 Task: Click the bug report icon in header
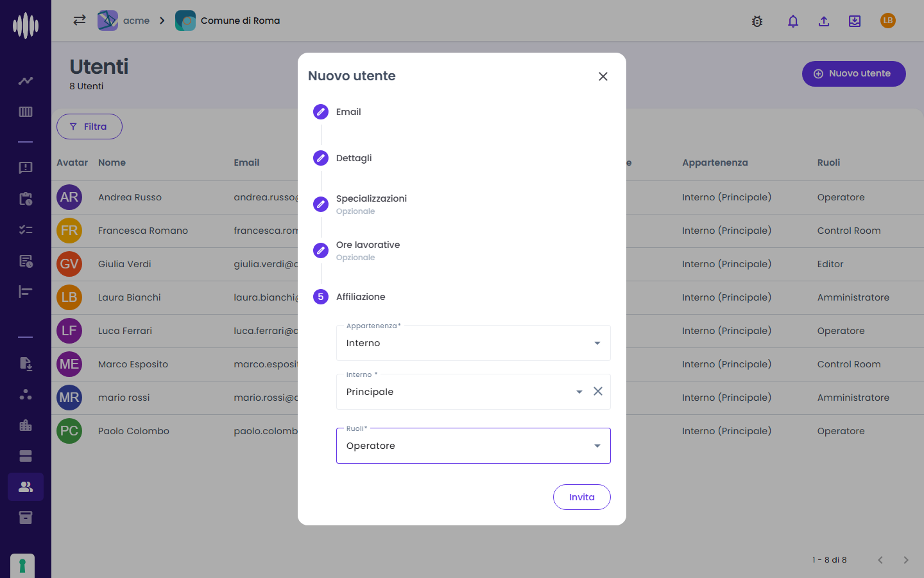click(757, 21)
